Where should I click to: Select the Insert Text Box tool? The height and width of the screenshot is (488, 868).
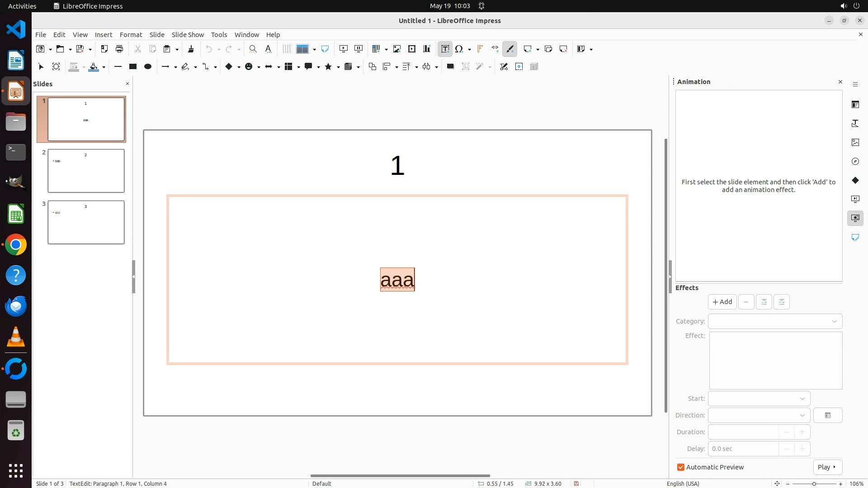coord(445,49)
